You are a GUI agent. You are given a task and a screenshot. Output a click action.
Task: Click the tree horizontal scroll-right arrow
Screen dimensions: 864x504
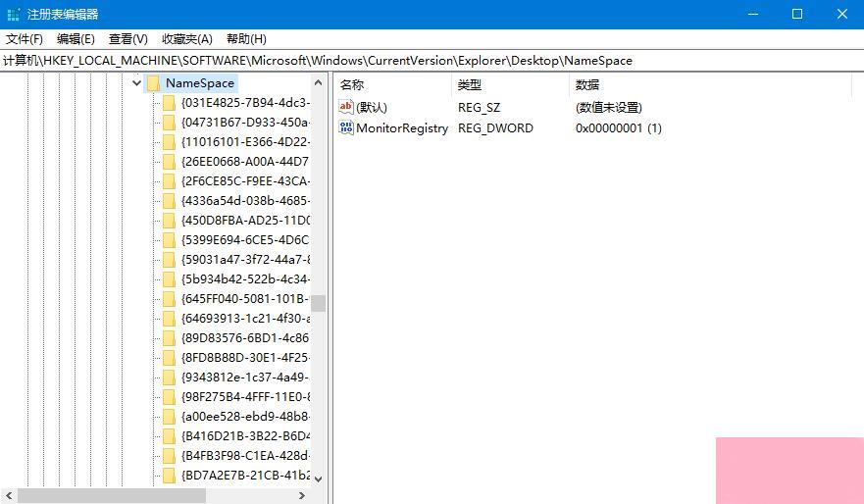[302, 496]
